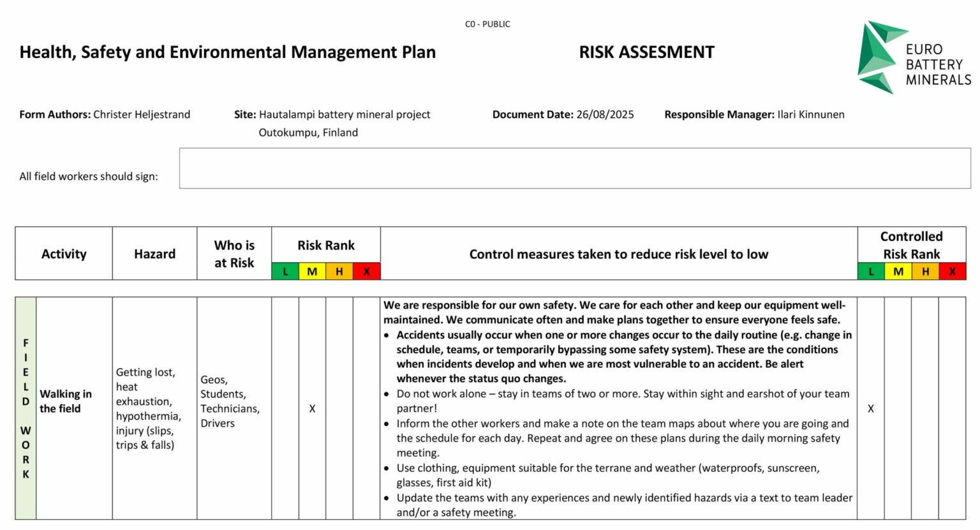980x530 pixels.
Task: Click the 'All field workers should sign:' label
Action: point(89,177)
